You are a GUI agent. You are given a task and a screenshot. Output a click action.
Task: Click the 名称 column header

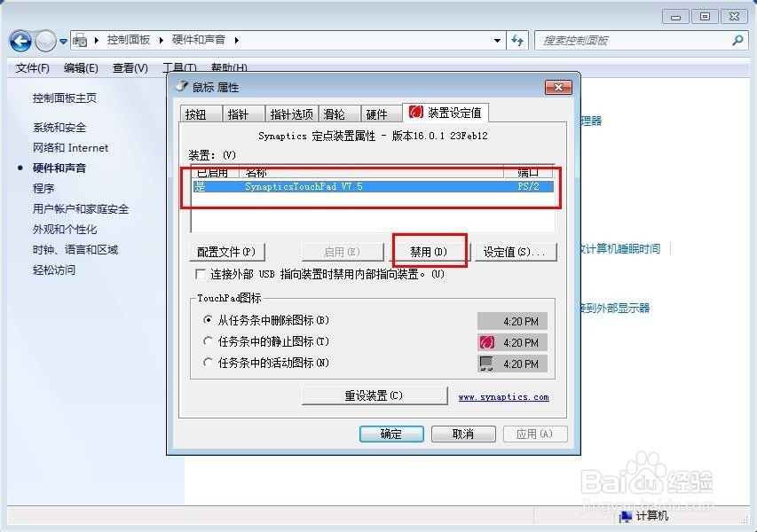(371, 172)
